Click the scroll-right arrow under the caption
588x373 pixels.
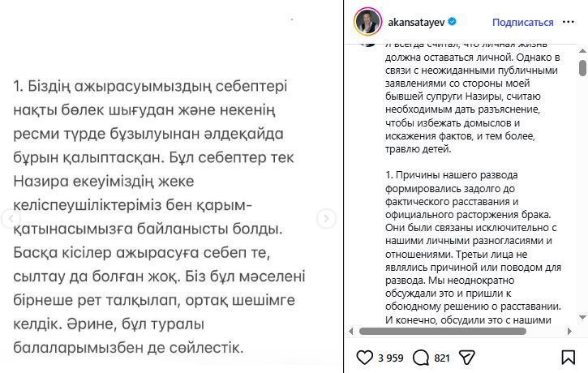point(572,331)
